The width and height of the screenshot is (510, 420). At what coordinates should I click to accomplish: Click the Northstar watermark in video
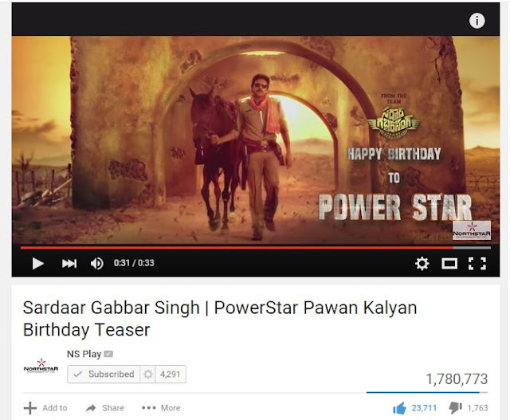472,230
